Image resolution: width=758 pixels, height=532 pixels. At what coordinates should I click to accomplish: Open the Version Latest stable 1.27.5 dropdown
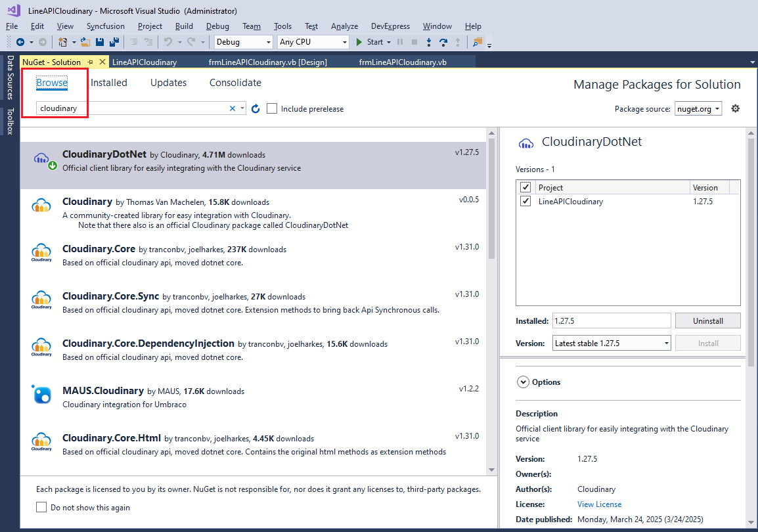click(612, 344)
